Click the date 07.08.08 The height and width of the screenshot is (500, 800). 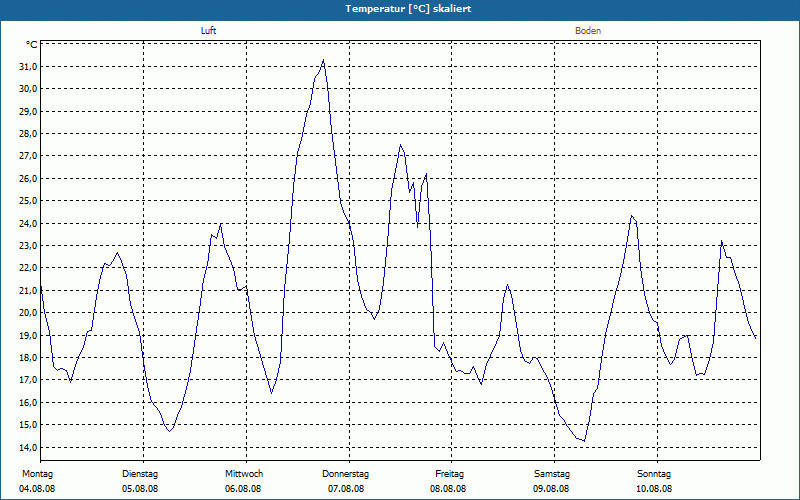pyautogui.click(x=346, y=489)
